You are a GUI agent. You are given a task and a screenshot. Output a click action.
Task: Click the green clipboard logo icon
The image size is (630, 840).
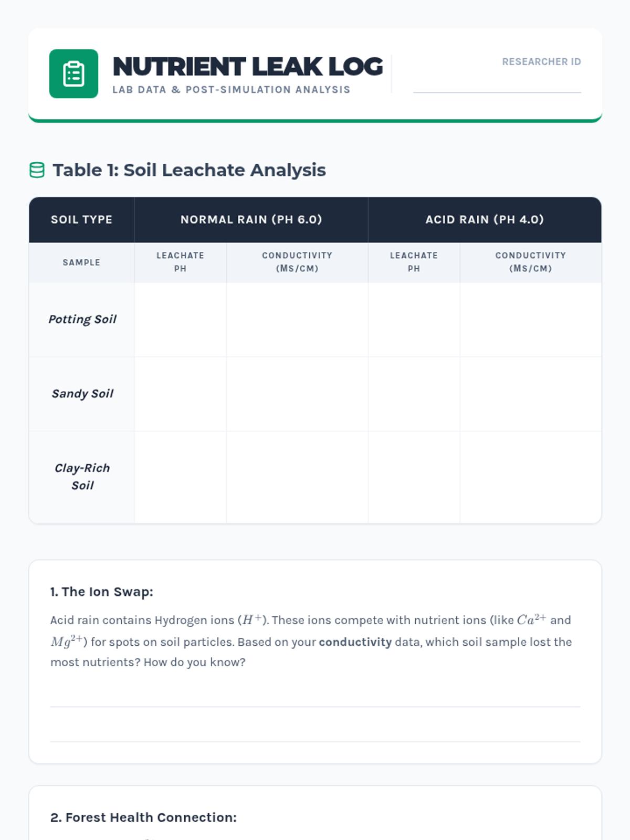[73, 73]
